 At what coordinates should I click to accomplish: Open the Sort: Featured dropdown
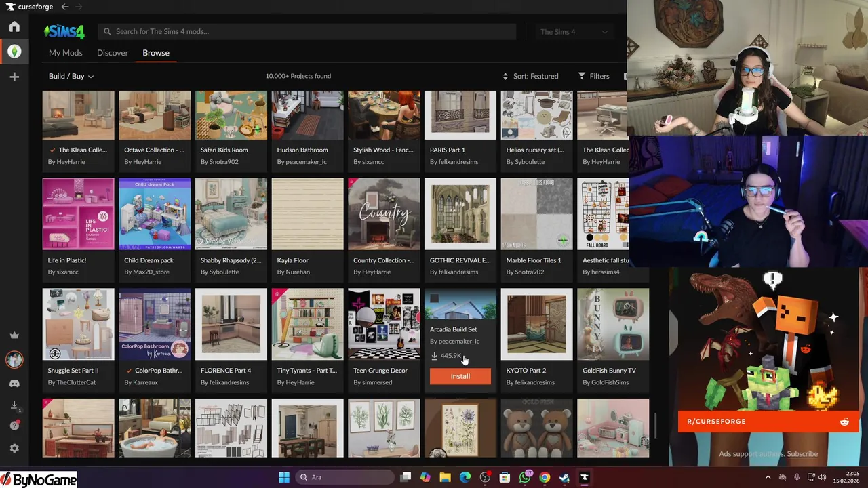coord(530,76)
